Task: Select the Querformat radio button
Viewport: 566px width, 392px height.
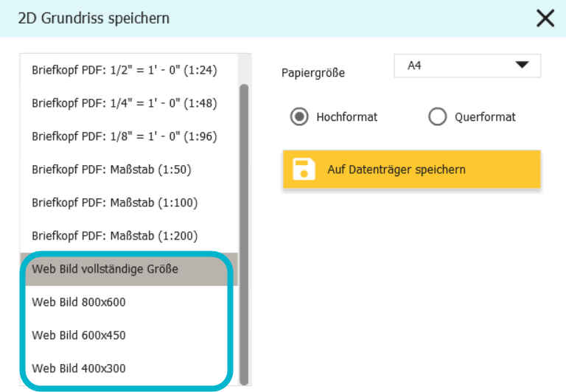Action: click(438, 116)
